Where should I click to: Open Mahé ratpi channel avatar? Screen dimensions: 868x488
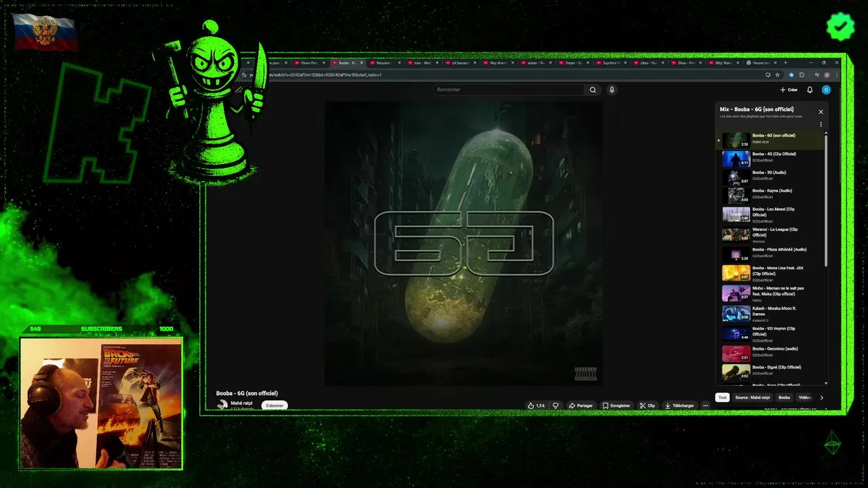click(x=222, y=405)
